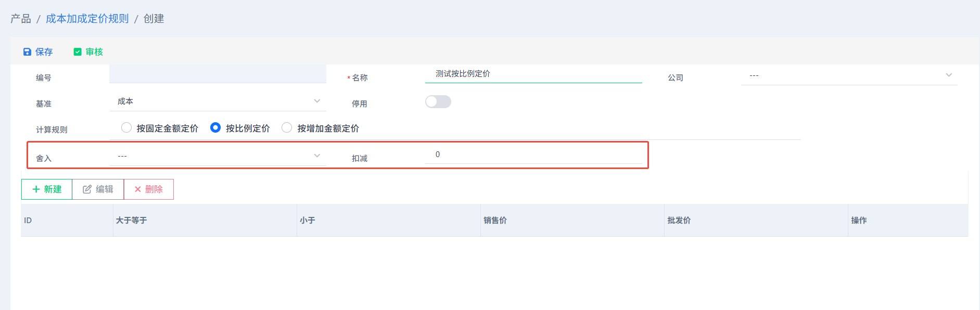Viewport: 980px width, 310px height.
Task: Click the floppy-disk 保存 save icon
Action: (27, 52)
